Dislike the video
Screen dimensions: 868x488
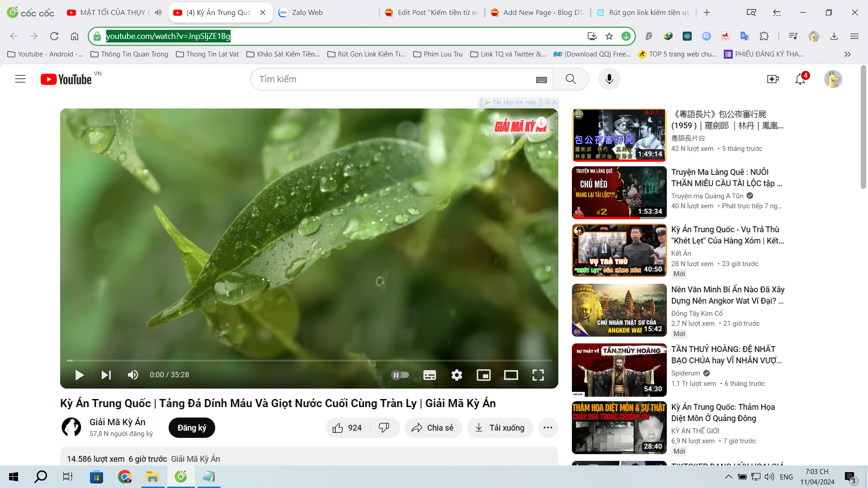[384, 428]
